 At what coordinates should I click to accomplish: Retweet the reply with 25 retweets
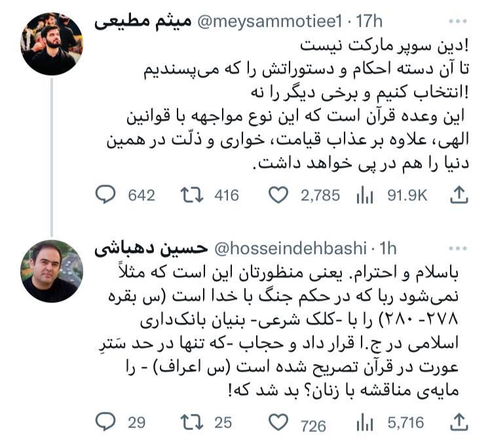[x=191, y=422]
